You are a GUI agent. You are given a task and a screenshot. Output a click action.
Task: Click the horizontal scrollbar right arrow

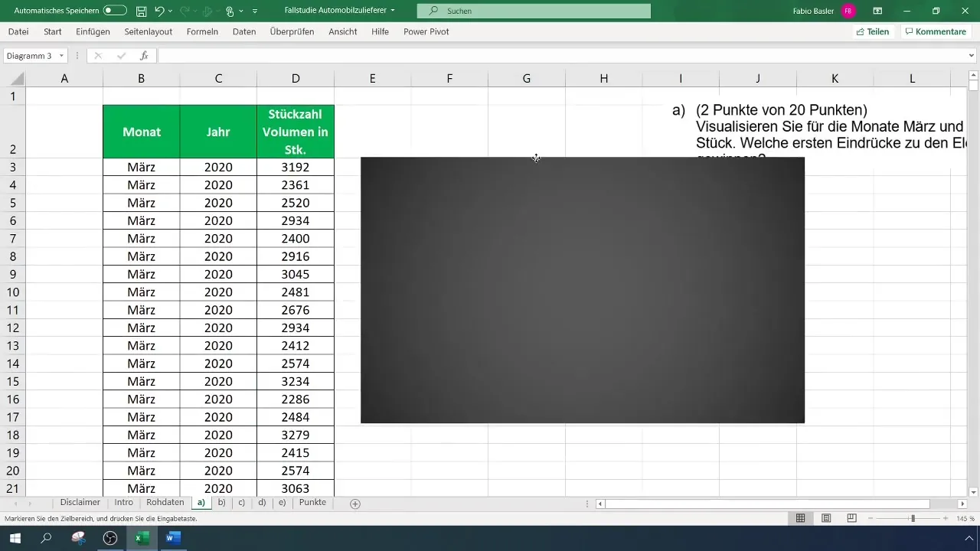[x=962, y=504]
